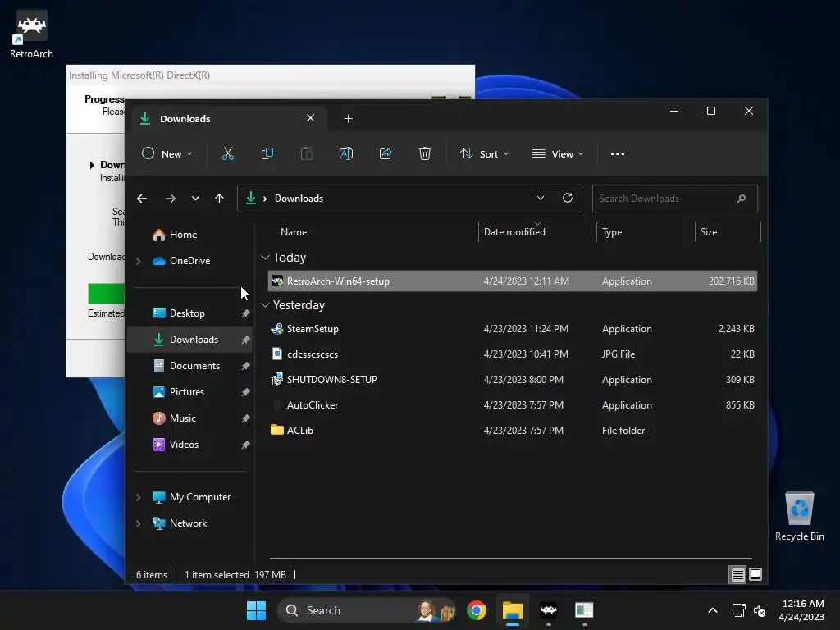
Task: Go forward with the right arrow
Action: click(x=171, y=199)
